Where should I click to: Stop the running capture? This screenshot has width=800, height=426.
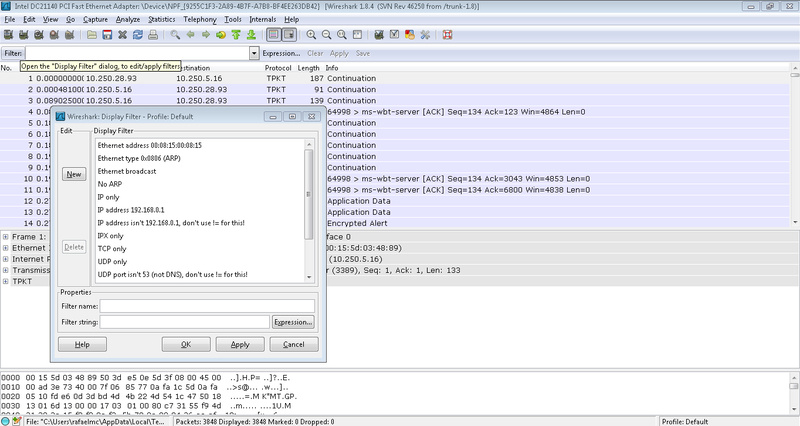coord(54,35)
